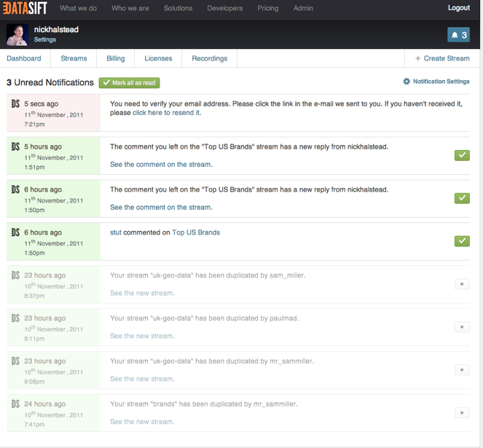Open the Solutions menu
483x448 pixels.
coord(178,8)
